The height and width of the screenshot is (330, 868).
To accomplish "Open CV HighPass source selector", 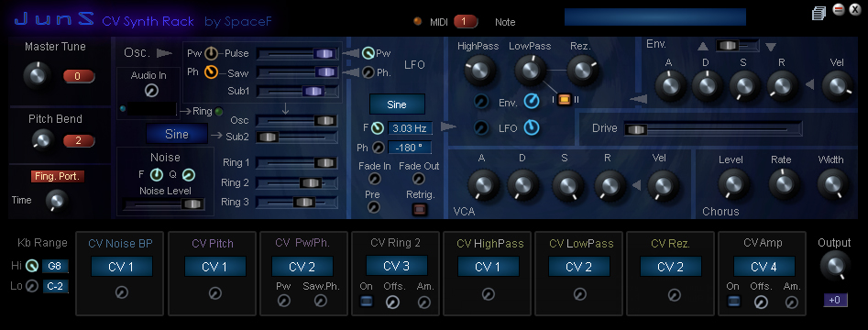I will 489,267.
